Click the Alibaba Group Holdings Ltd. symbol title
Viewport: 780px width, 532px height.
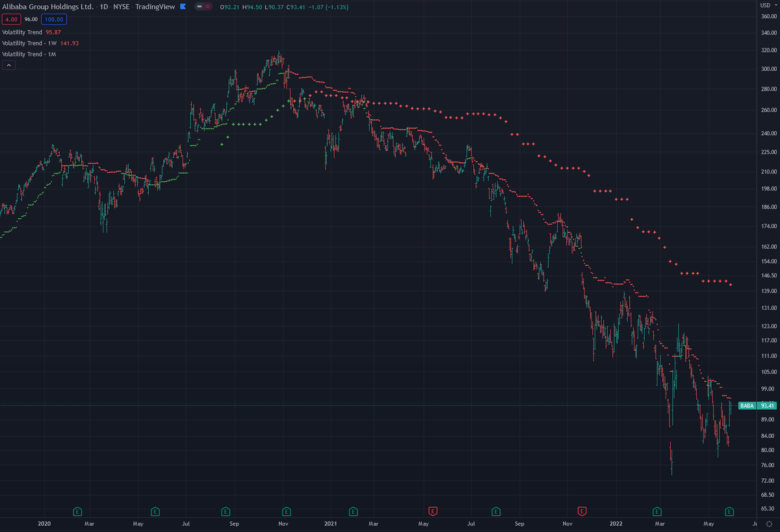47,6
